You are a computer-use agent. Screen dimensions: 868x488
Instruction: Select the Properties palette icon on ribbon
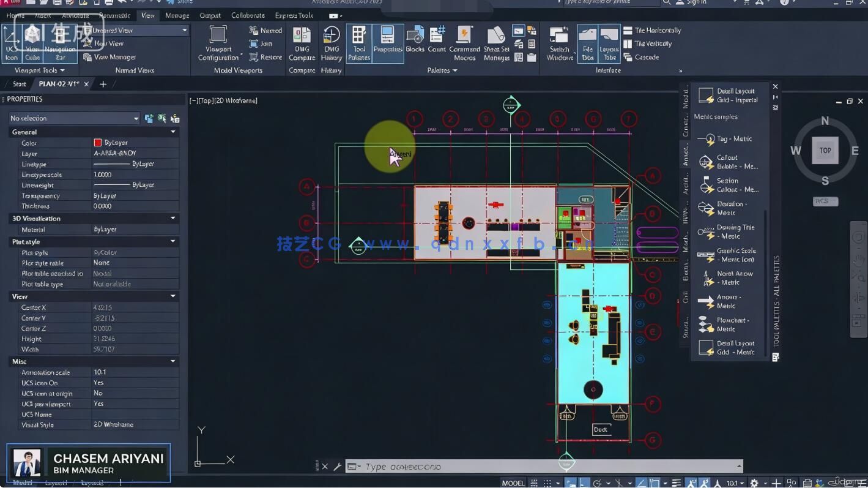(x=387, y=38)
